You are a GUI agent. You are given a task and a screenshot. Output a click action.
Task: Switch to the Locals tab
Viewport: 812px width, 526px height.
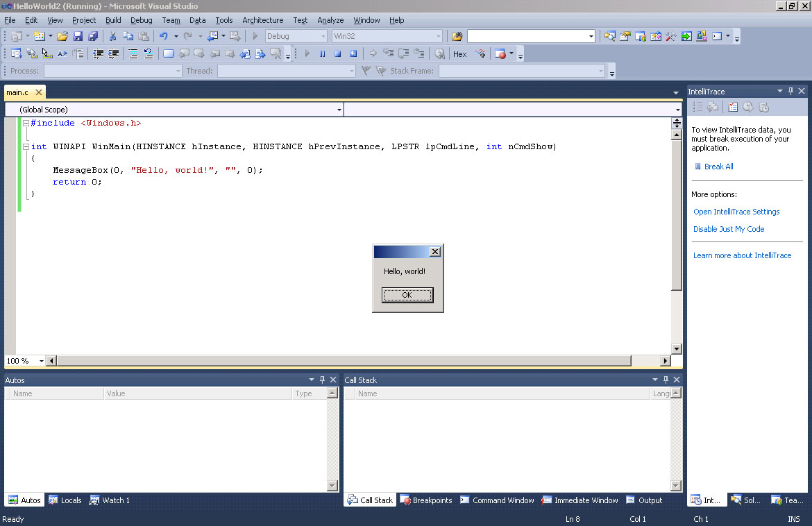coord(65,500)
